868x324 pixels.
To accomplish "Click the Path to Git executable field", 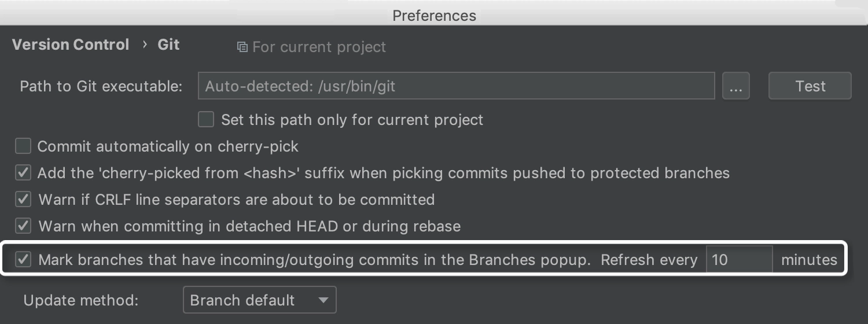I will (457, 86).
